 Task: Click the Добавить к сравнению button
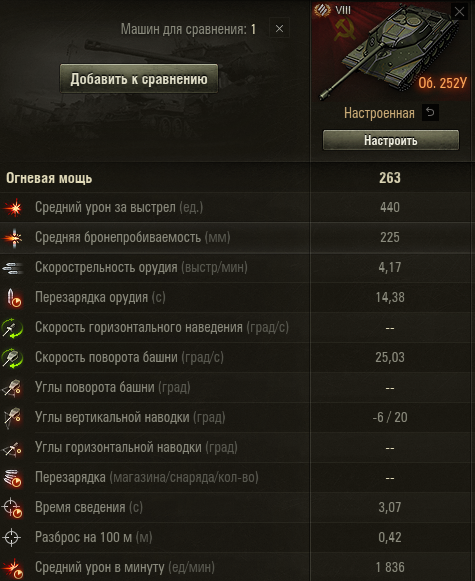point(139,79)
